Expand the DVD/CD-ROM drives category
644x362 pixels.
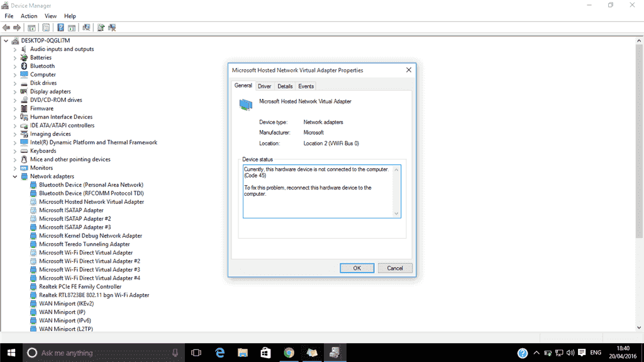[15, 100]
